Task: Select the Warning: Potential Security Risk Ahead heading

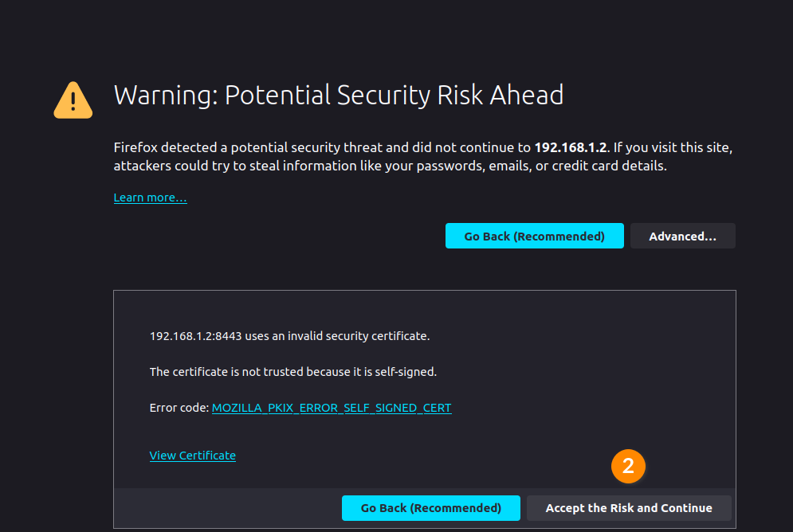Action: tap(339, 95)
